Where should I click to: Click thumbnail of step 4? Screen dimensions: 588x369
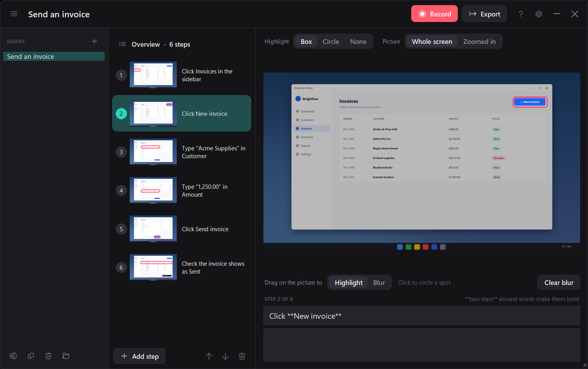pos(153,190)
